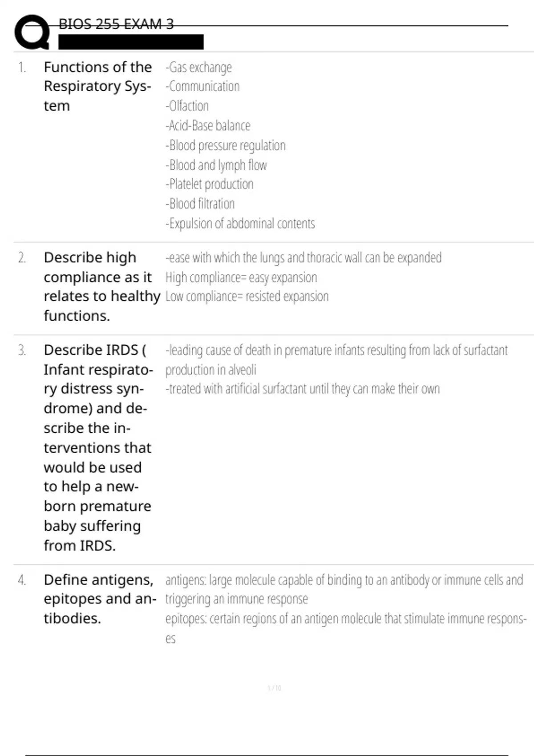The width and height of the screenshot is (534, 756).
Task: Click the number 3 card marker
Action: 22,350
